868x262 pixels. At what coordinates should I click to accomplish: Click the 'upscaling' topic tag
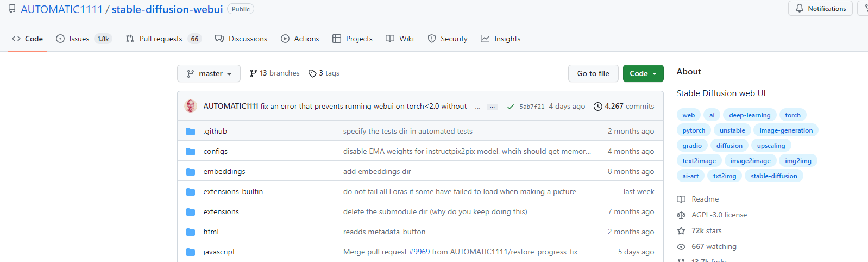coord(771,145)
